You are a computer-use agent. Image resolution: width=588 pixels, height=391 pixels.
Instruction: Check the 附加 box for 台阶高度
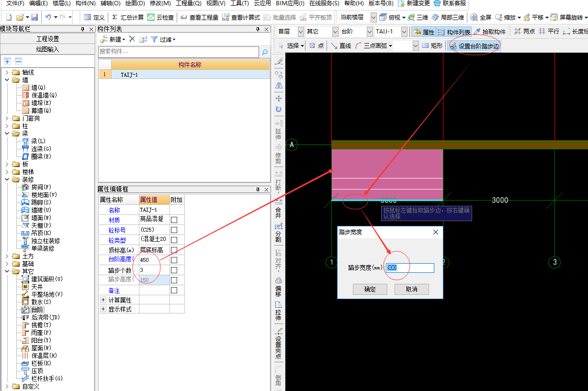coord(174,260)
